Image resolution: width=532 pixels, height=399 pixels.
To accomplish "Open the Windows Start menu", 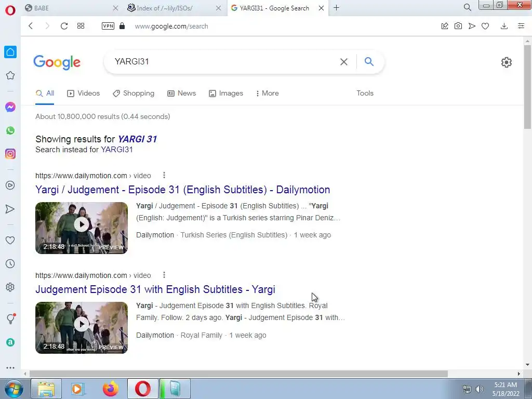I will (14, 389).
